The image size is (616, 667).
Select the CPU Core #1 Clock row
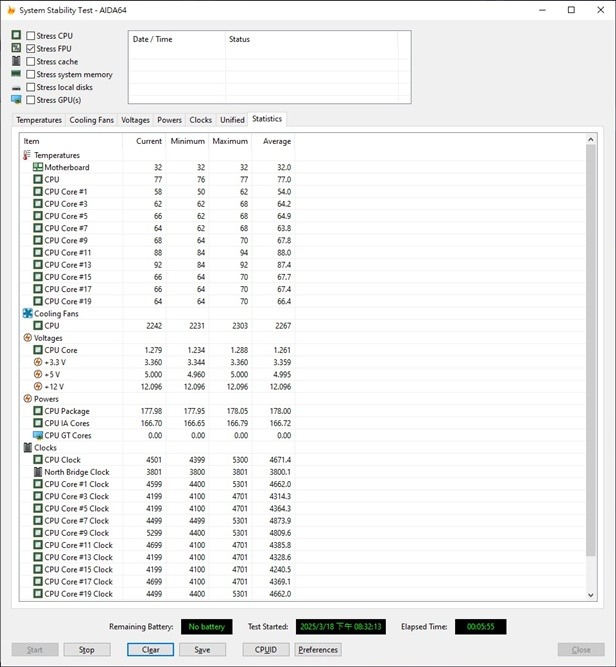click(x=157, y=484)
